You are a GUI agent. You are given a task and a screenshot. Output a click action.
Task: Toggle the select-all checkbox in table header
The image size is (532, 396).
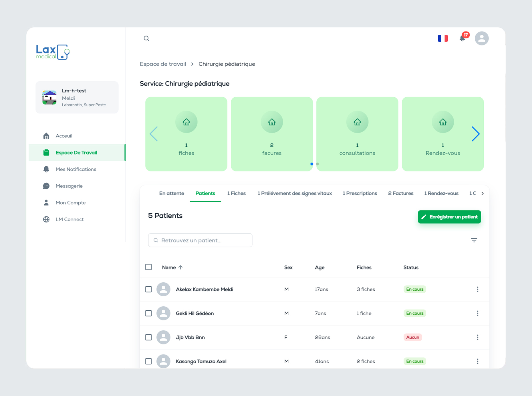pos(148,267)
